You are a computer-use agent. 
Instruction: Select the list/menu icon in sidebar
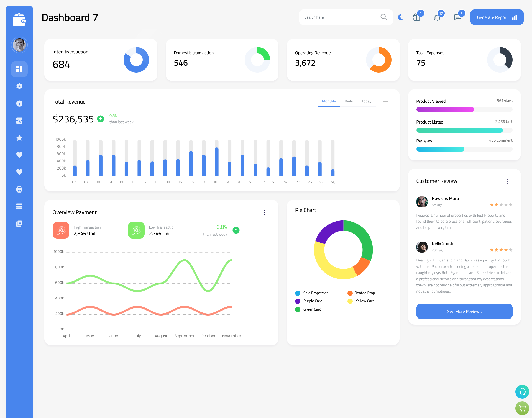click(x=19, y=206)
